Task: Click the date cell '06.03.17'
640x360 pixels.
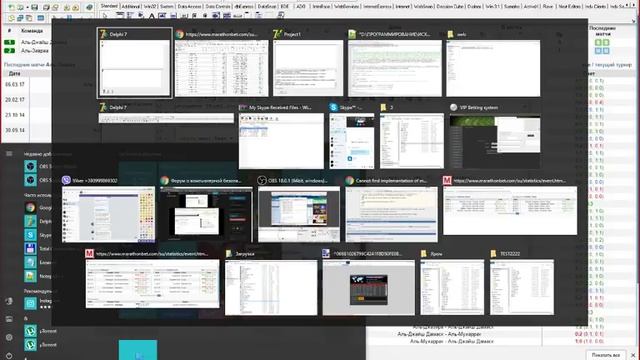Action: tap(15, 84)
